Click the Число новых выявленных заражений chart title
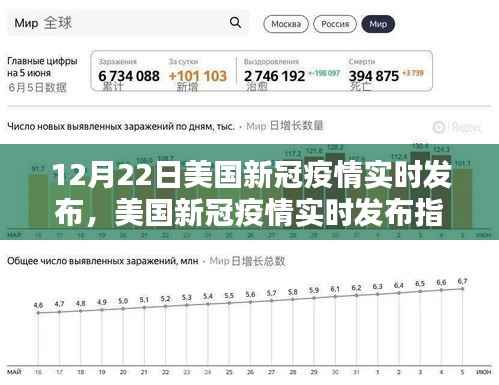This screenshot has height=385, width=499. (121, 126)
